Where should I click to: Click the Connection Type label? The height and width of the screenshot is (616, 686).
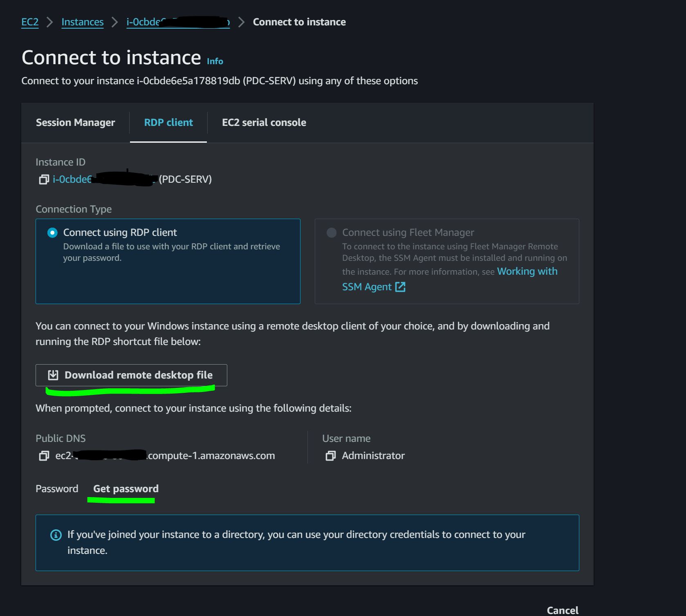pos(74,209)
